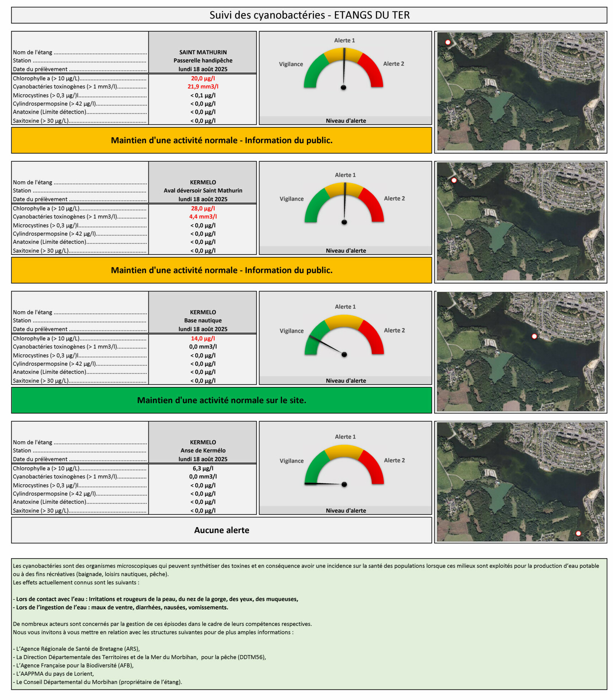Click the first yellow 'Information du public' banner
This screenshot has width=613, height=700.
click(x=222, y=140)
